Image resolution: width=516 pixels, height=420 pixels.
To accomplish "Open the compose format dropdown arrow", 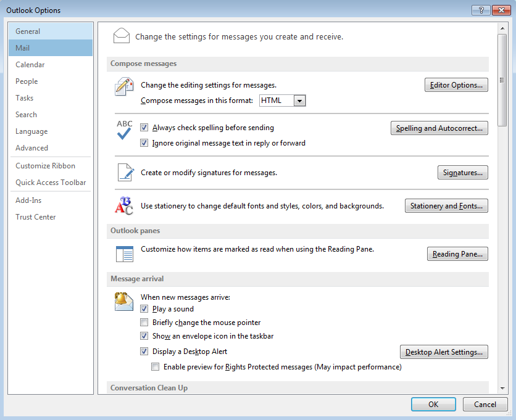I will (299, 101).
